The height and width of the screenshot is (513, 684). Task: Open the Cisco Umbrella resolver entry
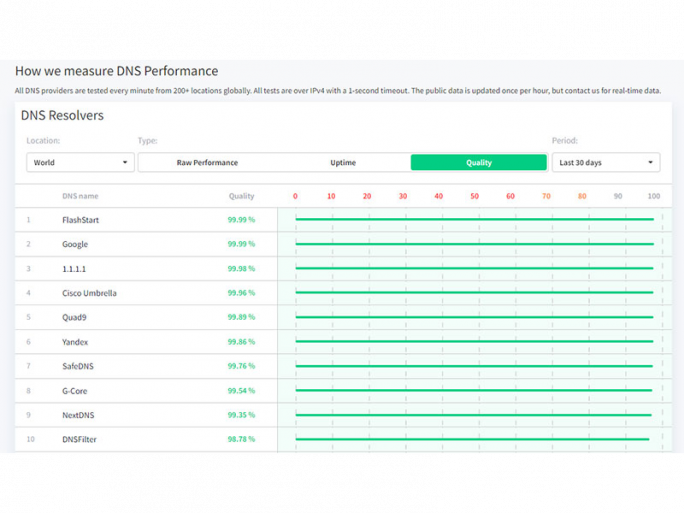[x=89, y=293]
